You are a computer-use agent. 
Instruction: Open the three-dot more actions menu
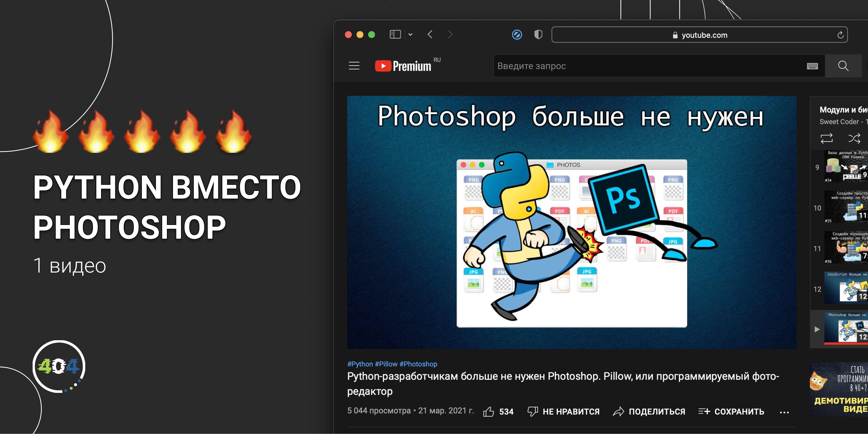click(784, 412)
